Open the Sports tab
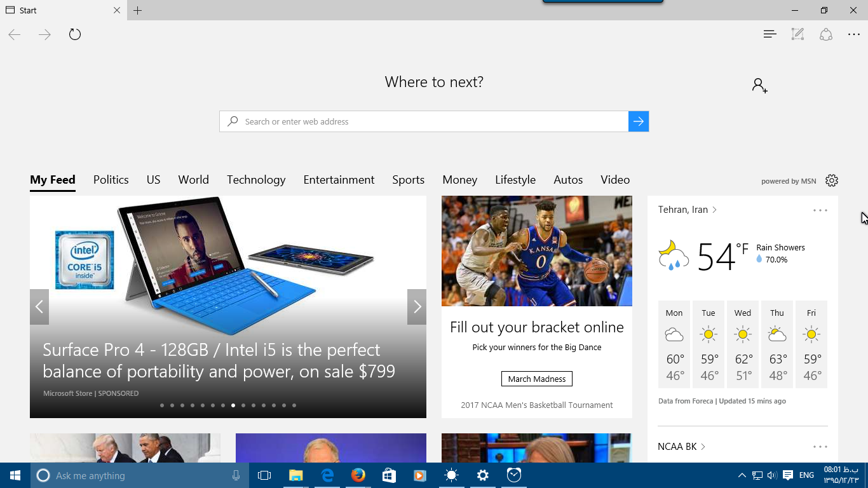Screen dimensions: 868x488 coord(409,180)
